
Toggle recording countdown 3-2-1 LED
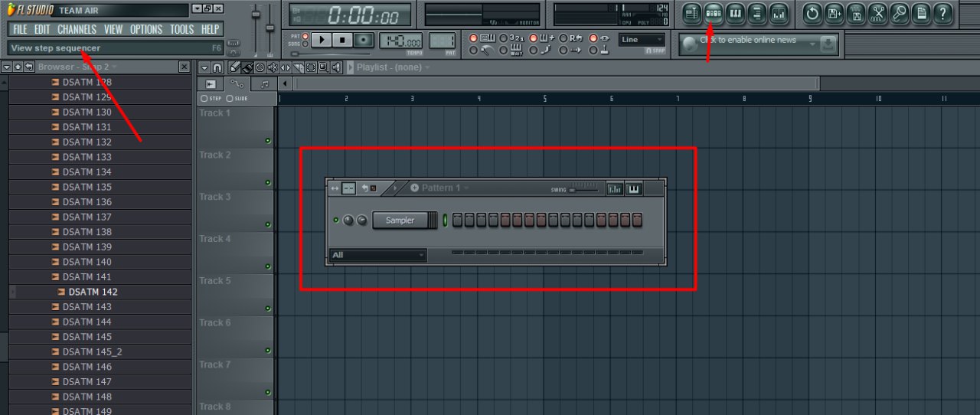(503, 38)
